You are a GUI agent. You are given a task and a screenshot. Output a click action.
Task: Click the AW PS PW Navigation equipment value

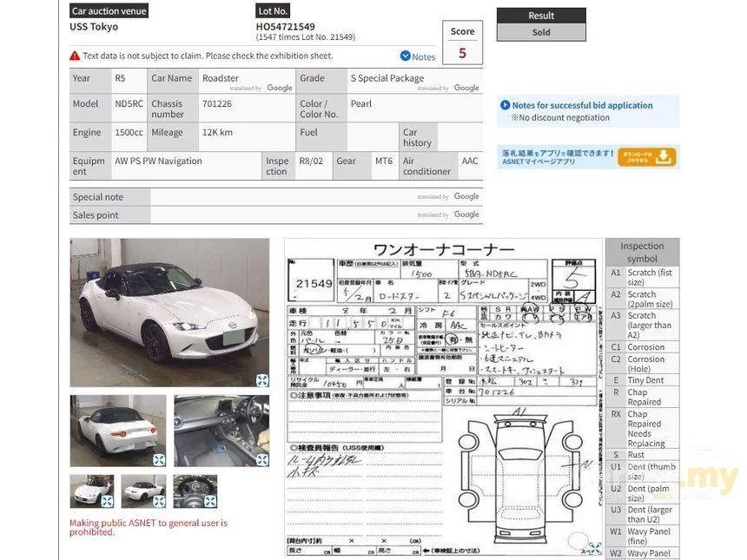click(158, 161)
